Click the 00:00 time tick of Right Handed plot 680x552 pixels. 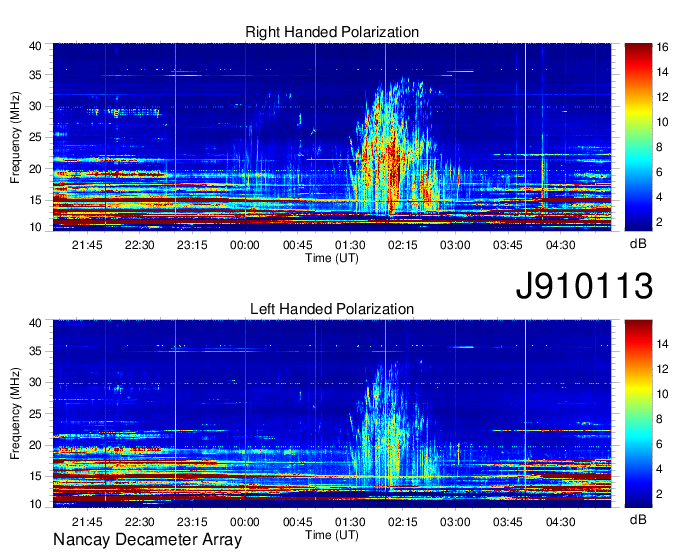pos(245,245)
